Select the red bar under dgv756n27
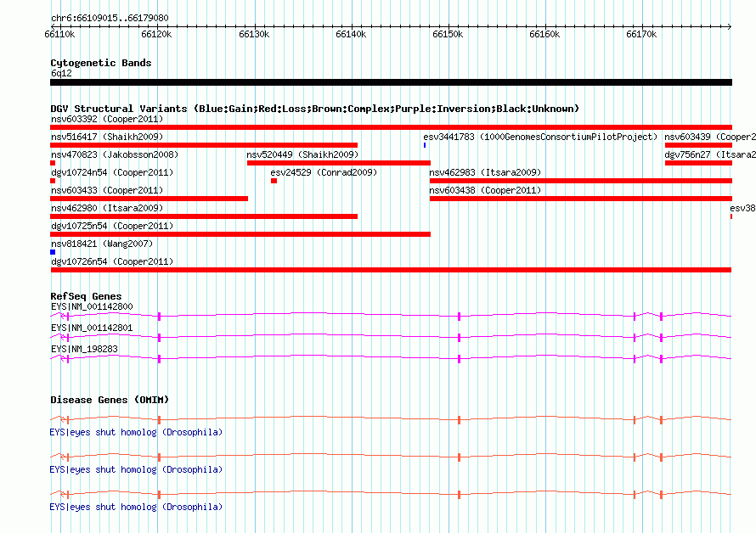This screenshot has height=533, width=756. [x=698, y=163]
